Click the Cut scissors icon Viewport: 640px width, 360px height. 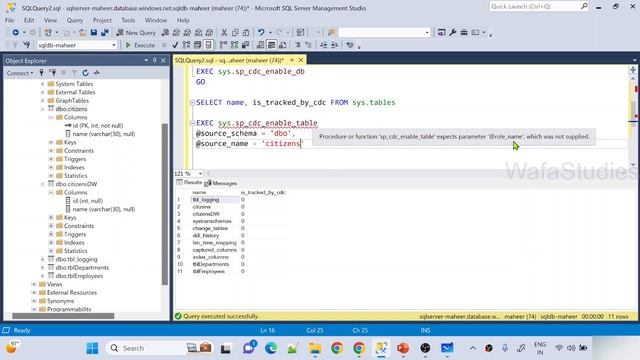[224, 32]
